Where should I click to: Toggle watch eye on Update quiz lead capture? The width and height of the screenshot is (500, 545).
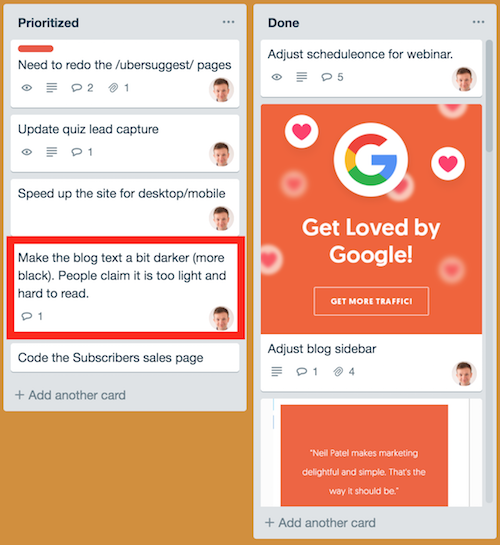pyautogui.click(x=27, y=152)
